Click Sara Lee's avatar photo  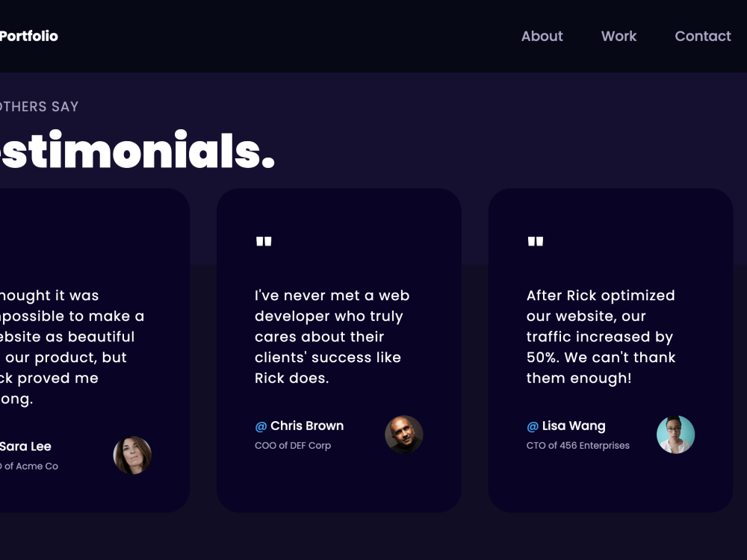[x=133, y=455]
